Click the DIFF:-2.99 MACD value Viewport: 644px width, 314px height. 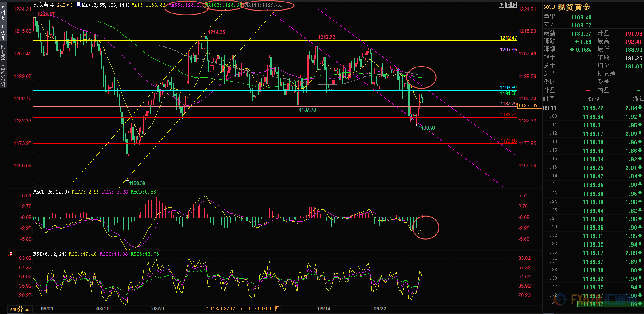pos(86,192)
